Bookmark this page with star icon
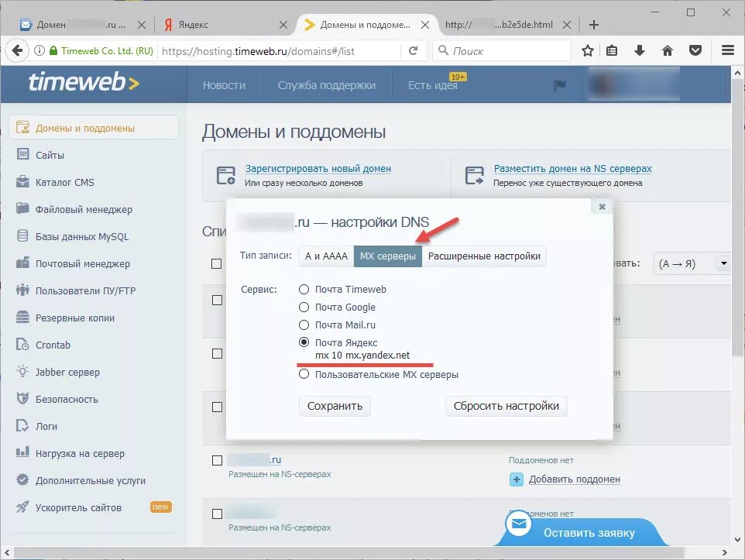This screenshot has height=560, width=745. 588,50
